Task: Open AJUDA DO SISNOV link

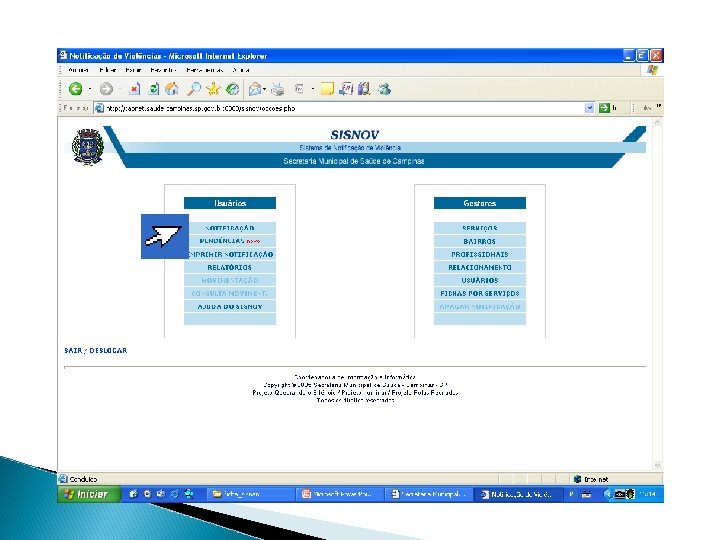Action: tap(230, 306)
